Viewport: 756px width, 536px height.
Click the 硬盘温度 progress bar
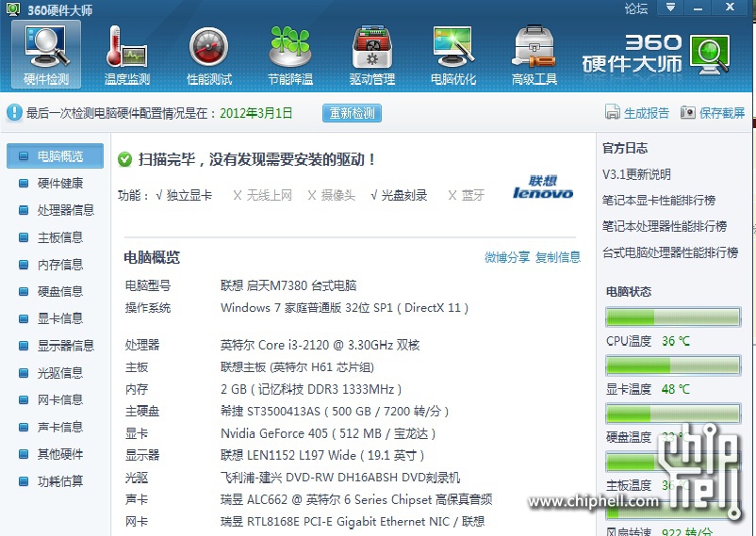click(x=673, y=414)
